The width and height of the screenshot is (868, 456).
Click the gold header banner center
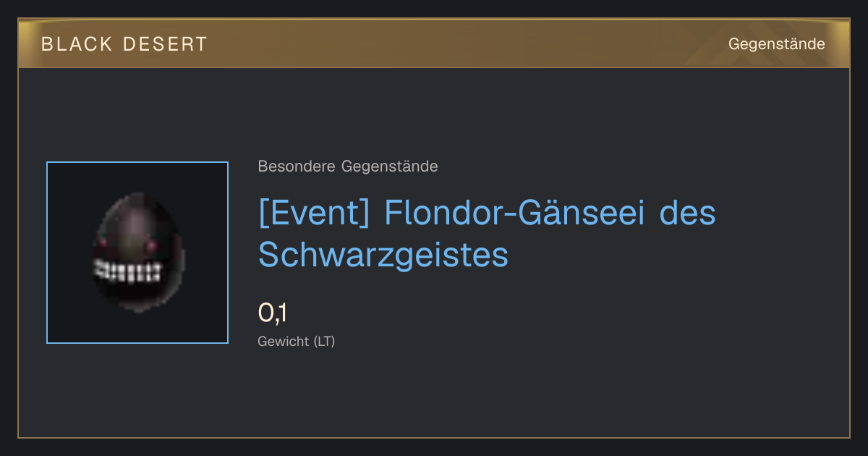(x=434, y=43)
